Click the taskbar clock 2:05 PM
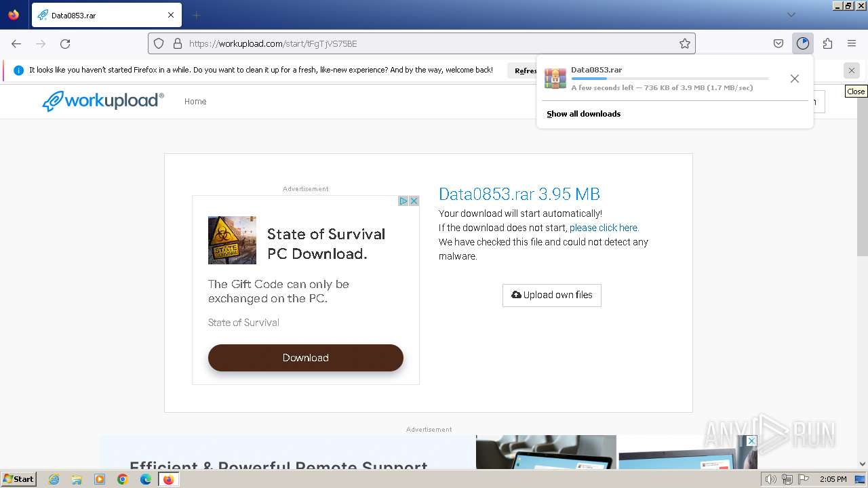 (x=833, y=479)
